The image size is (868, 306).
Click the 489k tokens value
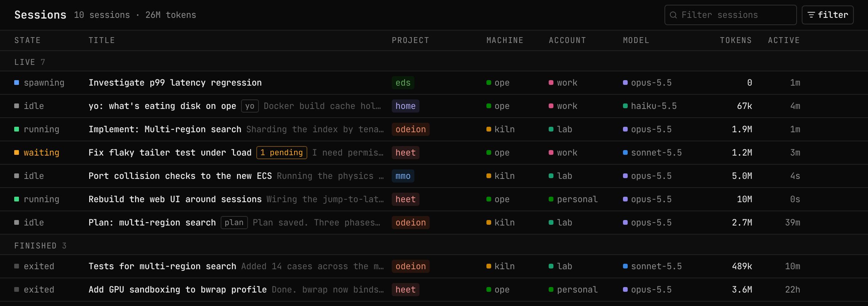tap(742, 266)
